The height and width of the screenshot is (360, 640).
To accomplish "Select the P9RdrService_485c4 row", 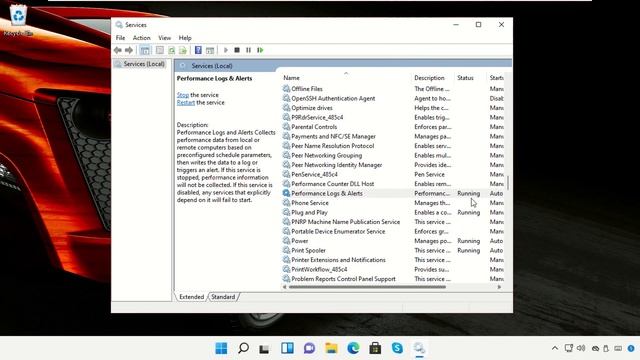I will tap(317, 117).
